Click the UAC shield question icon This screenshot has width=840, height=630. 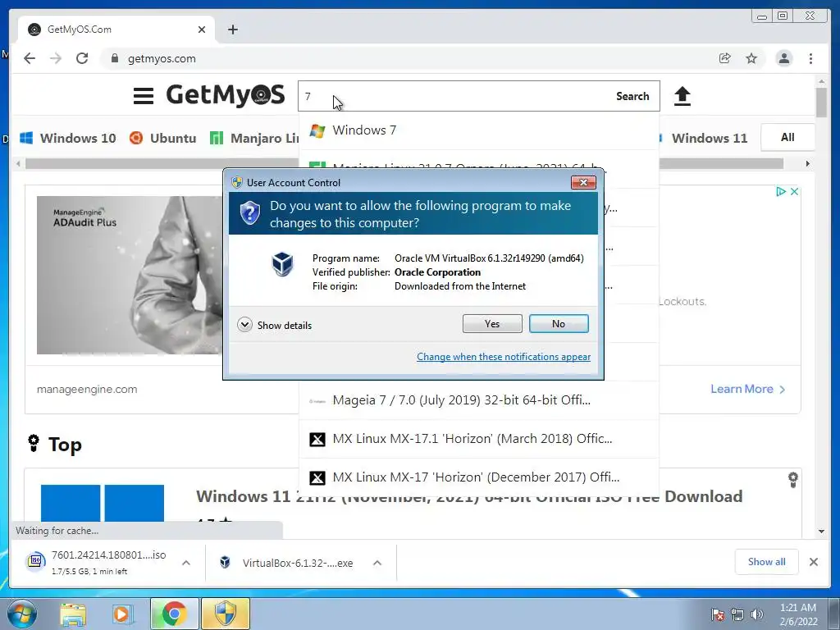tap(249, 213)
